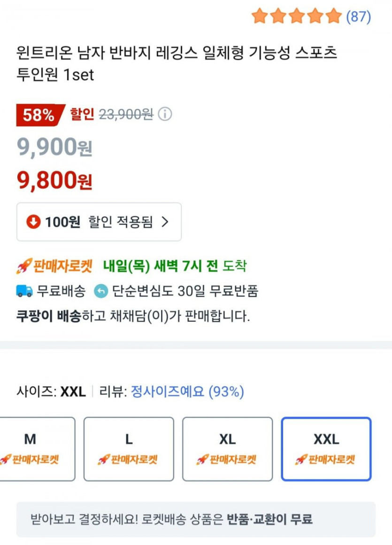Image resolution: width=392 pixels, height=545 pixels.
Task: Open 정사이즈예요 (93%) review link
Action: [187, 391]
